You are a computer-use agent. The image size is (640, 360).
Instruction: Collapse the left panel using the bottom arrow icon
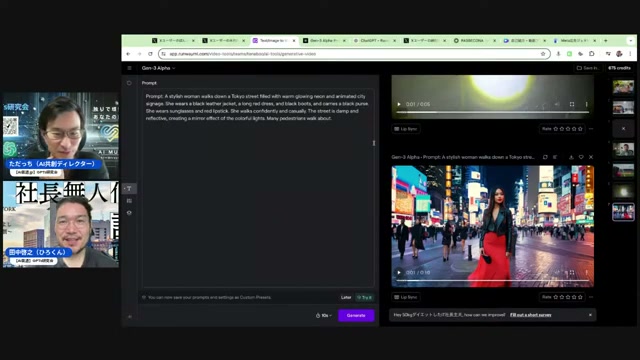point(129,316)
